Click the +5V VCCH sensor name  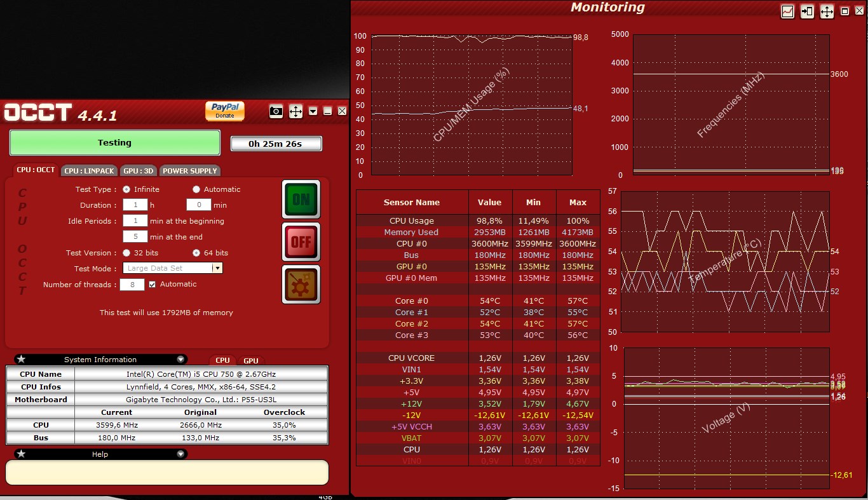tap(412, 427)
